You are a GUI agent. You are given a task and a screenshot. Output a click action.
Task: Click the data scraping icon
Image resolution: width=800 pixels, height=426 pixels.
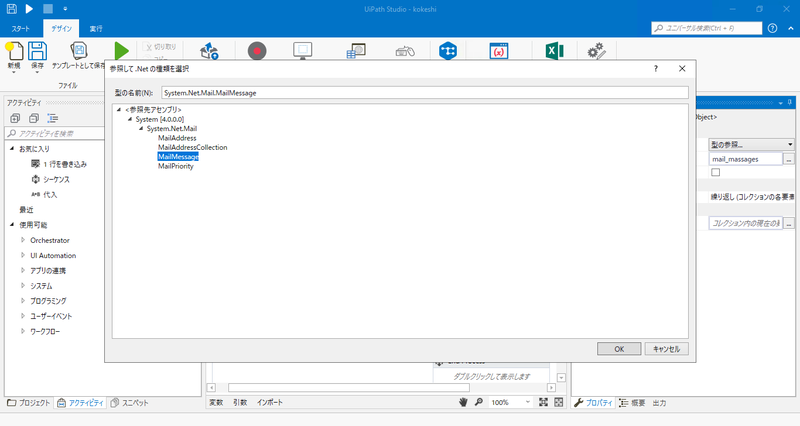tap(356, 51)
